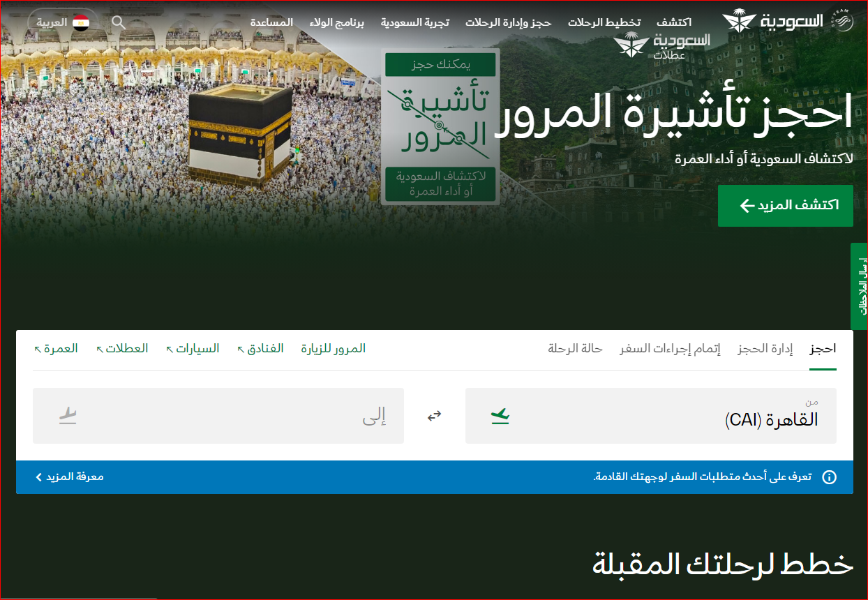Click the search magnifier icon in header
The image size is (868, 600).
click(x=119, y=22)
